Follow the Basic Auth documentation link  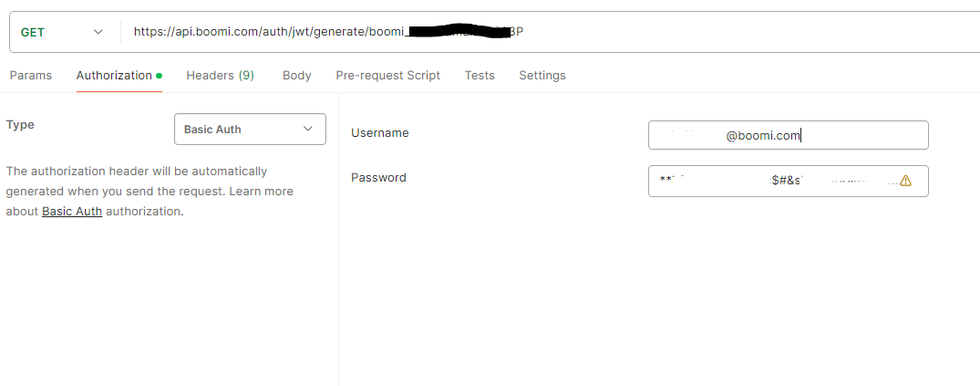point(72,212)
